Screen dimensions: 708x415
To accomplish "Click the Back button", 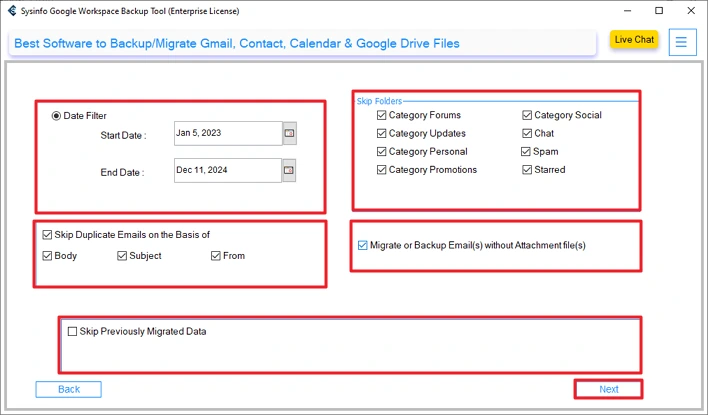I will coord(69,389).
